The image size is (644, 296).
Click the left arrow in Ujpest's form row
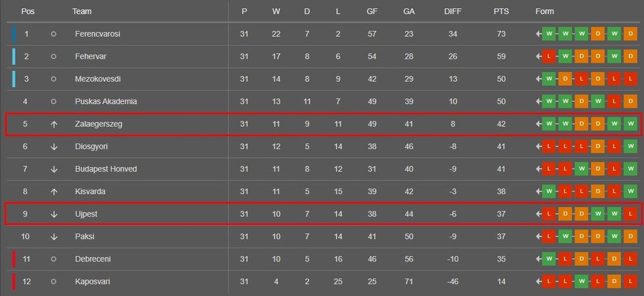tap(538, 214)
